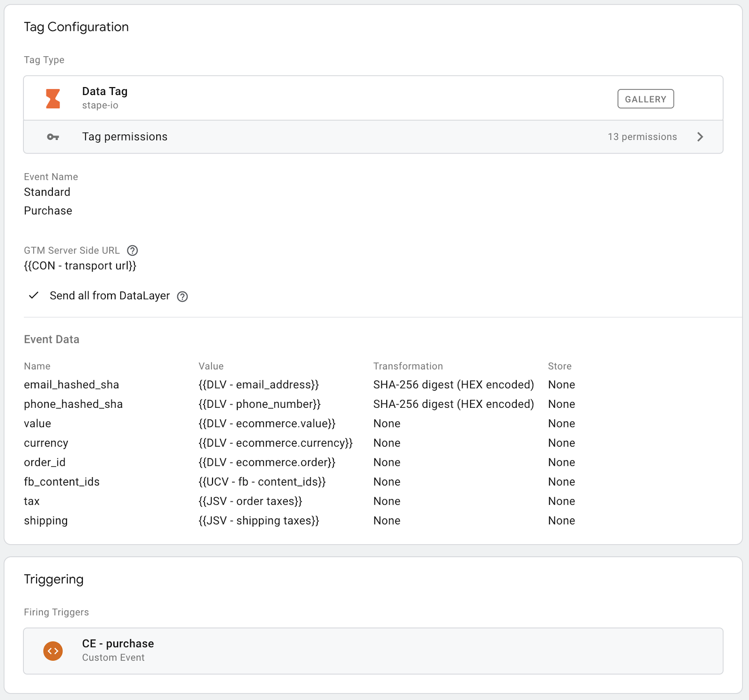Select {{DLV - phone_number}} value cell

(259, 404)
